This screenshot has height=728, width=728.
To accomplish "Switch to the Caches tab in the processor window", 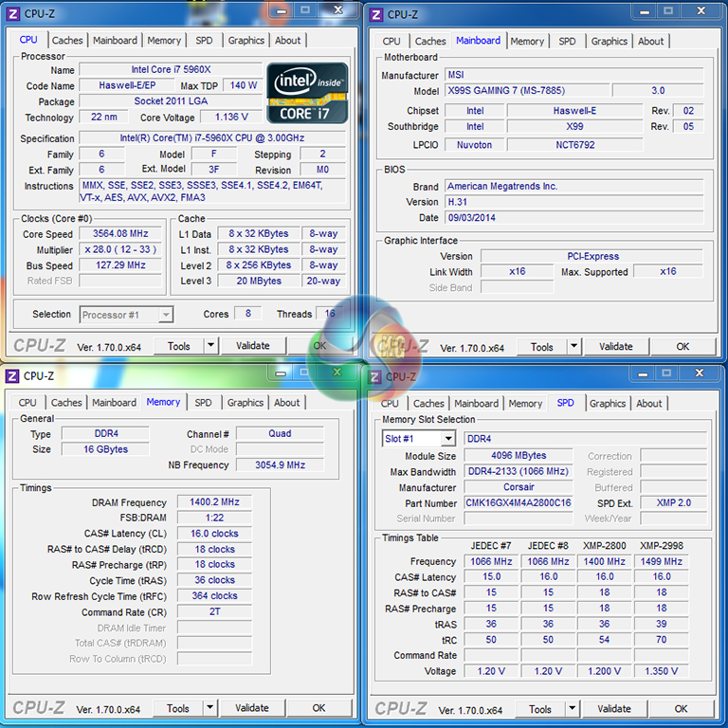I will click(67, 41).
